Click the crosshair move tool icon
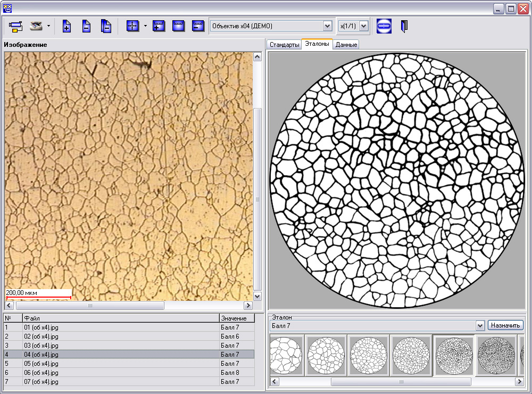Viewport: 532px width, 394px height. point(132,26)
